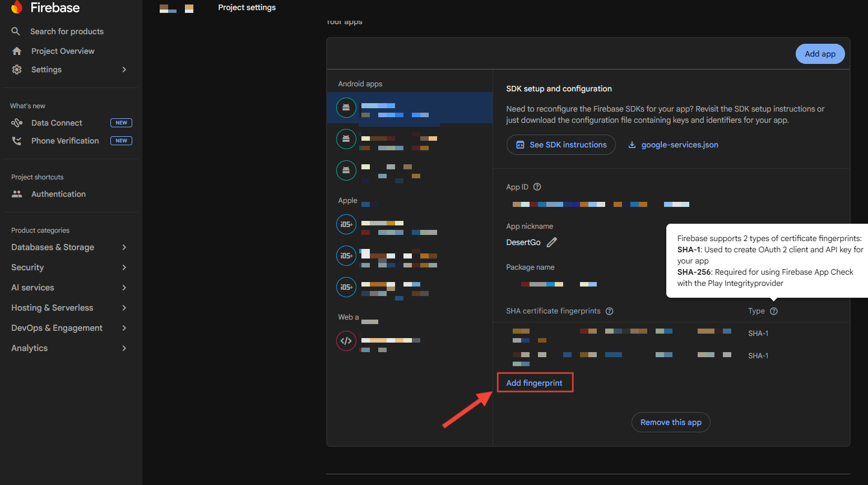Click the Data Connect icon
This screenshot has width=868, height=485.
click(17, 123)
